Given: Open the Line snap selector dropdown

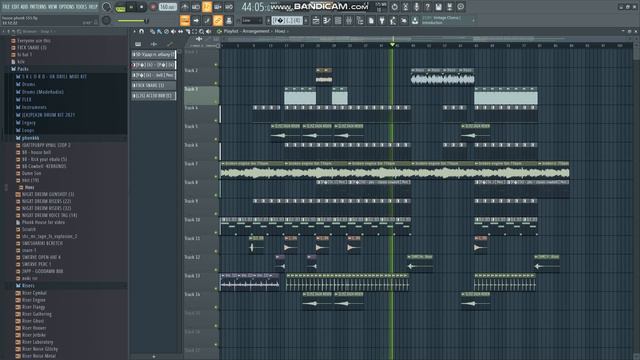Looking at the screenshot, I should click(251, 20).
